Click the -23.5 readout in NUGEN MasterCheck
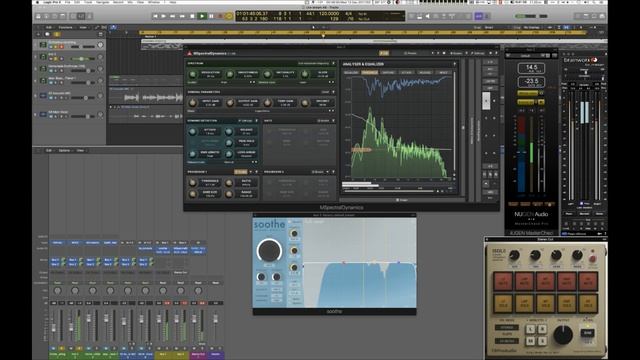This screenshot has width=640, height=360. click(531, 82)
